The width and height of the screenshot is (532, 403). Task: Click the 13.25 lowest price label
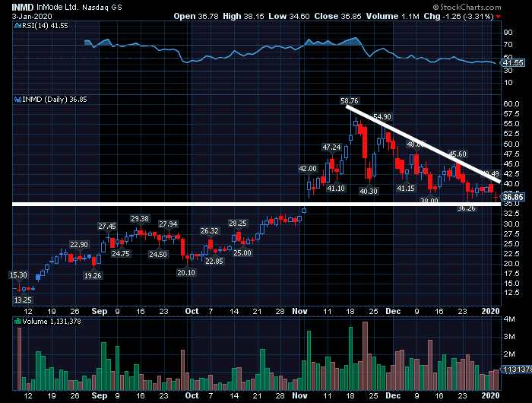point(23,300)
